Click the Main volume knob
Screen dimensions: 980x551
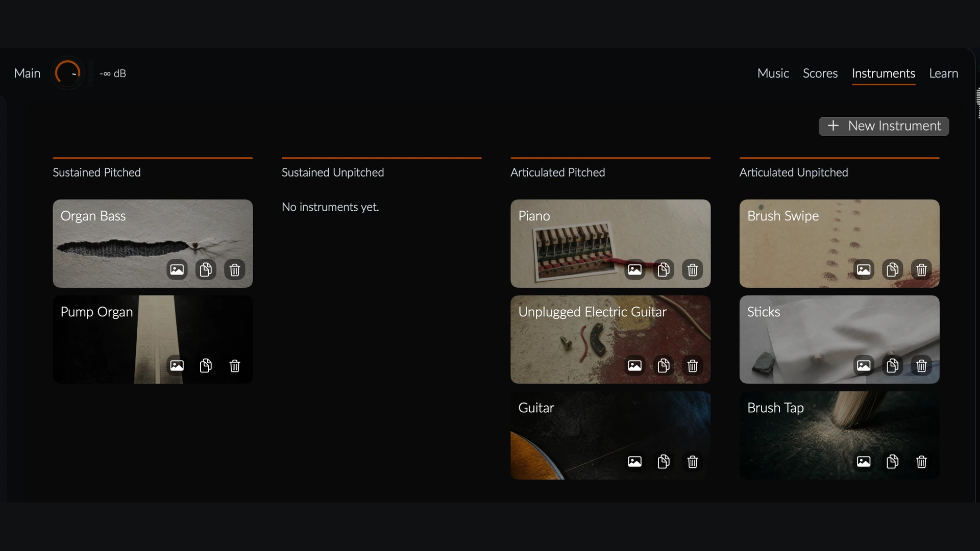67,73
